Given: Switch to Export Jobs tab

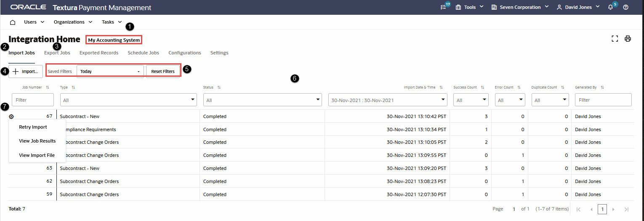Looking at the screenshot, I should tap(57, 53).
